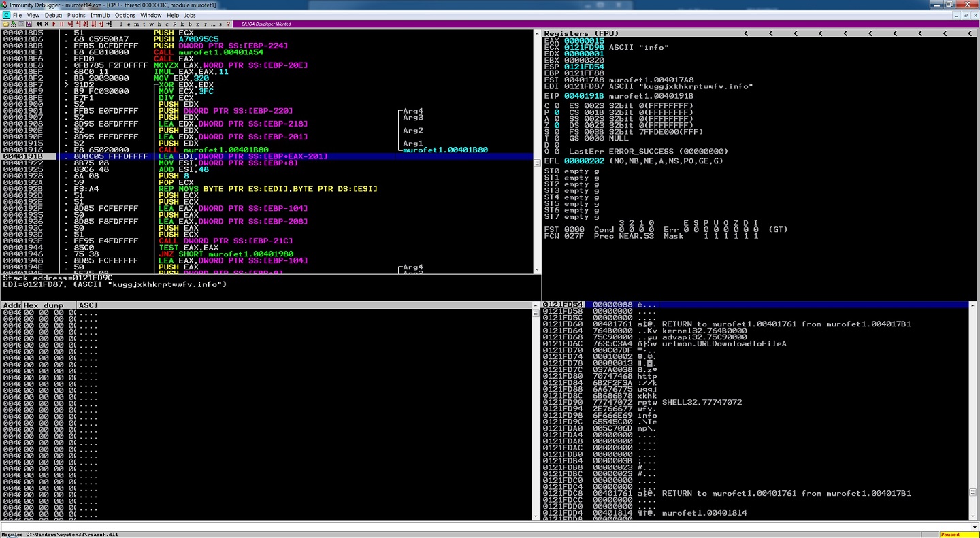980x538 pixels.
Task: Show call stack with the 'k' button
Action: (x=182, y=24)
